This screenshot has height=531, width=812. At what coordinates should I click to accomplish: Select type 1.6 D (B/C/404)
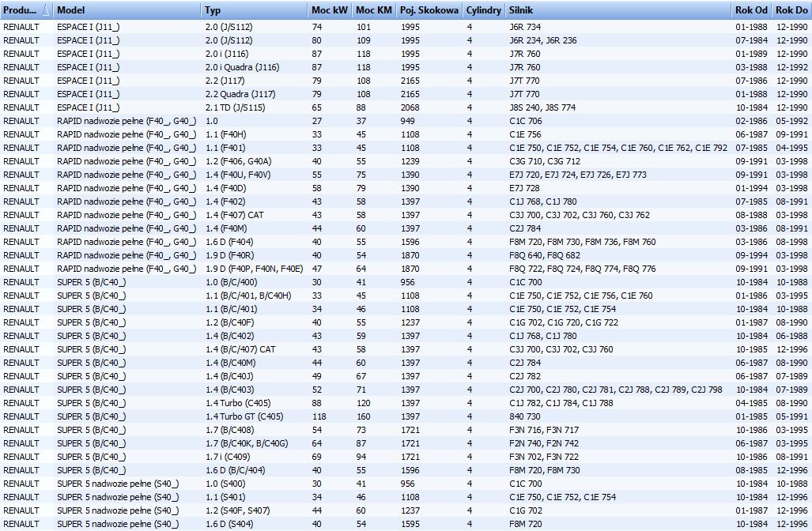[x=235, y=471]
